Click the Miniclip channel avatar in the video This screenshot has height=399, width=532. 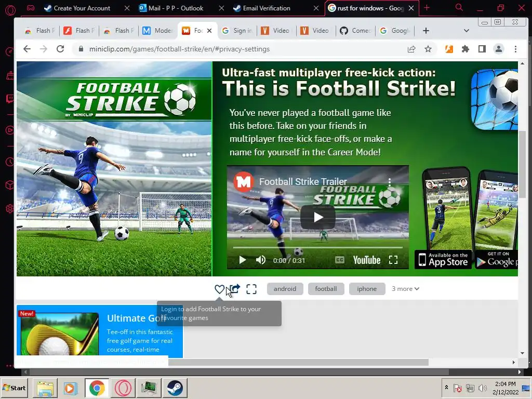click(x=243, y=182)
